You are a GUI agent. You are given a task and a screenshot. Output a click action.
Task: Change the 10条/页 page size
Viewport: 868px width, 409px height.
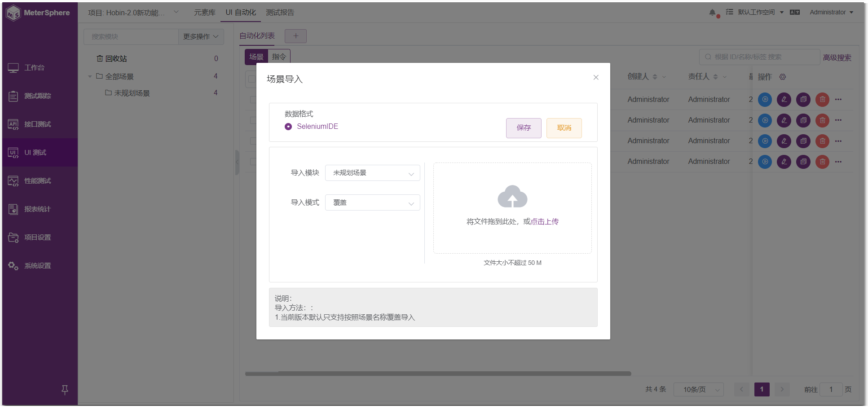pyautogui.click(x=698, y=390)
